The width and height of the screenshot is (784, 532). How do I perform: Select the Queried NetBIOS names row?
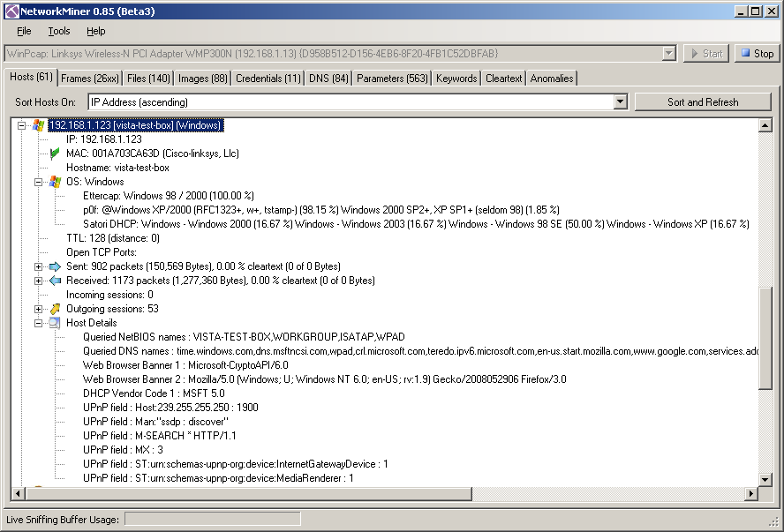[244, 337]
